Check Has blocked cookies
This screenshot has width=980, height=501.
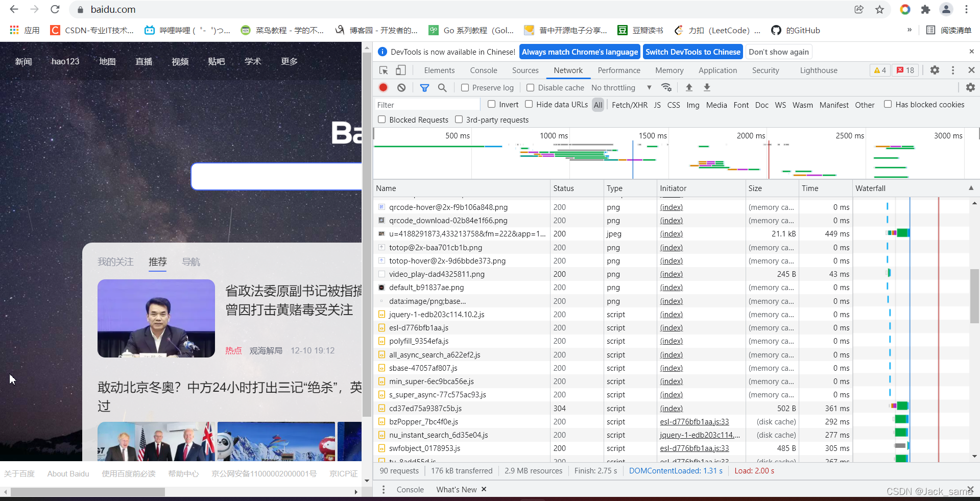(x=888, y=104)
